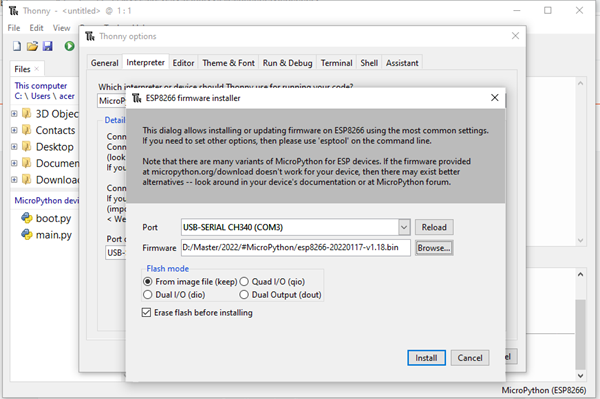Open the Edit menu

coord(36,28)
